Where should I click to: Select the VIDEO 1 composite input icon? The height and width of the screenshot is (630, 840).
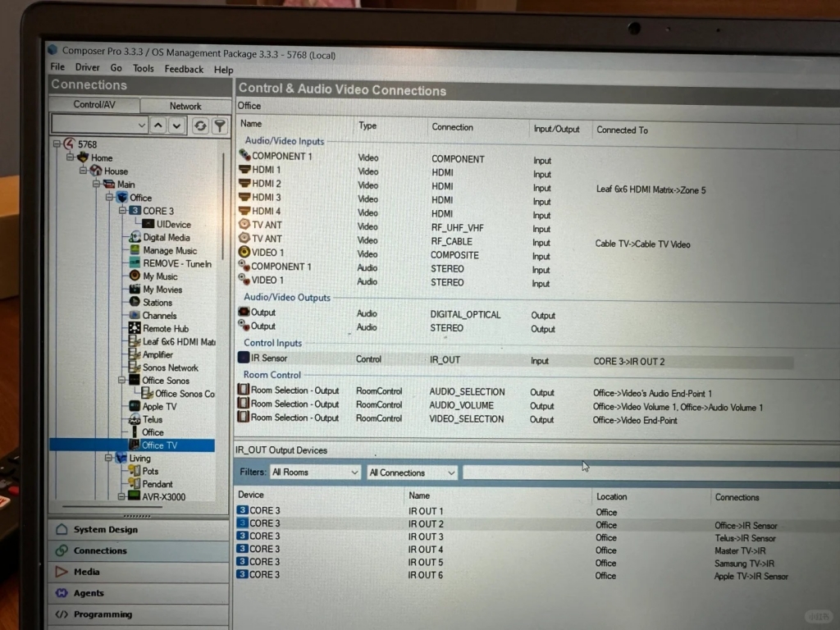(x=244, y=252)
